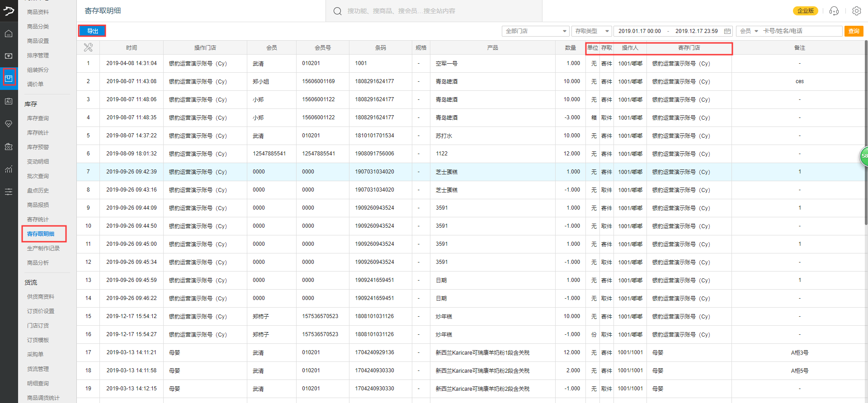Click the search magnifier icon

pyautogui.click(x=338, y=11)
